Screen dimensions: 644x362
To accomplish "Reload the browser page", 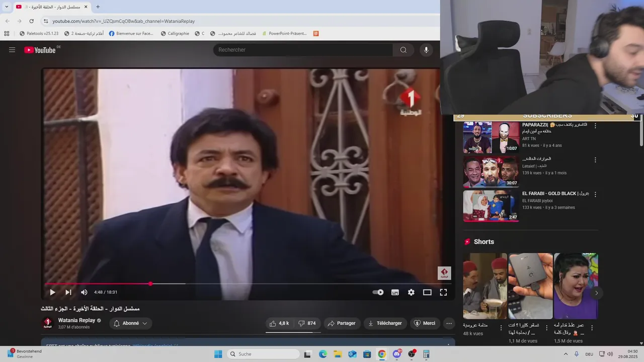I will tap(31, 21).
